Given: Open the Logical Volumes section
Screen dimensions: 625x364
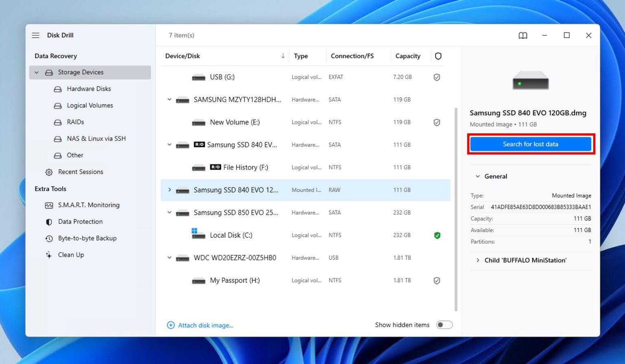Looking at the screenshot, I should pos(90,105).
